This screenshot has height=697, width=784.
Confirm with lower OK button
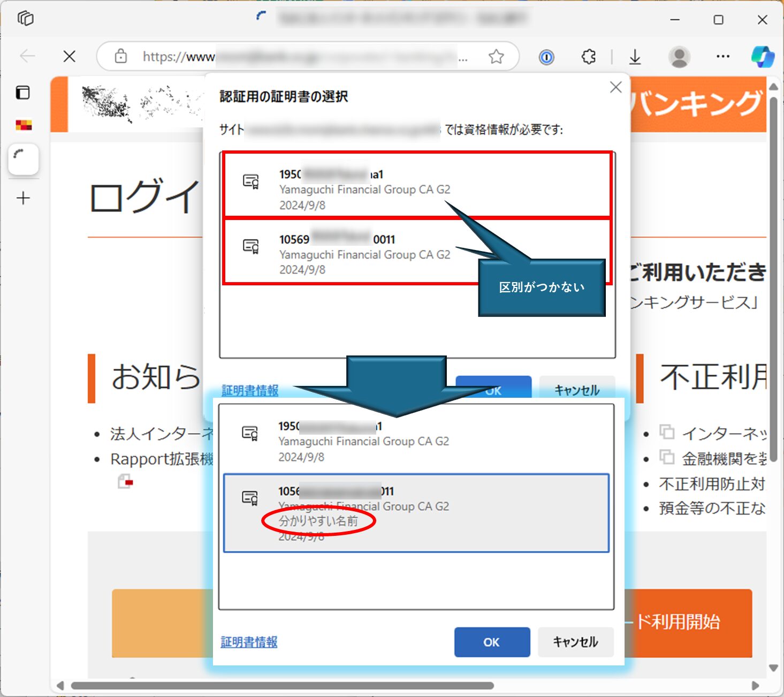tap(492, 642)
